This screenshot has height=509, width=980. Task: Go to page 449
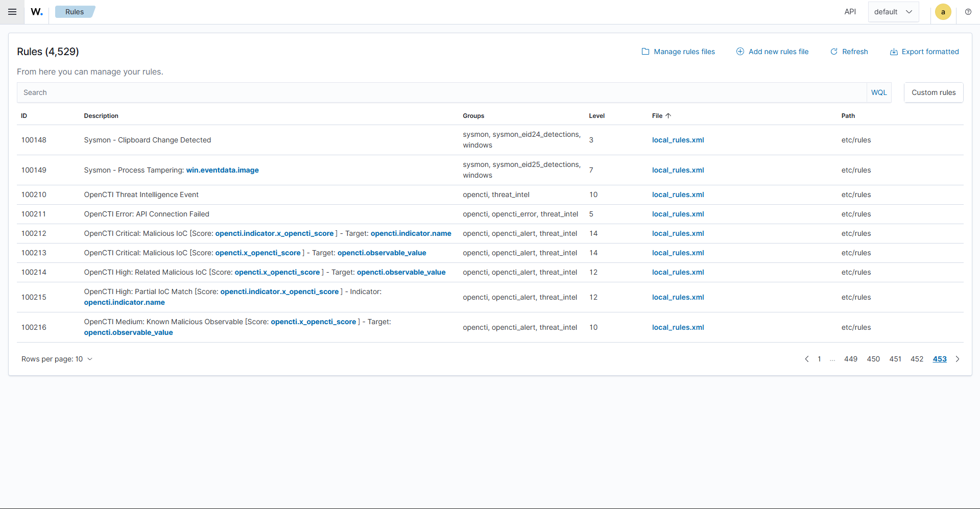click(x=851, y=359)
